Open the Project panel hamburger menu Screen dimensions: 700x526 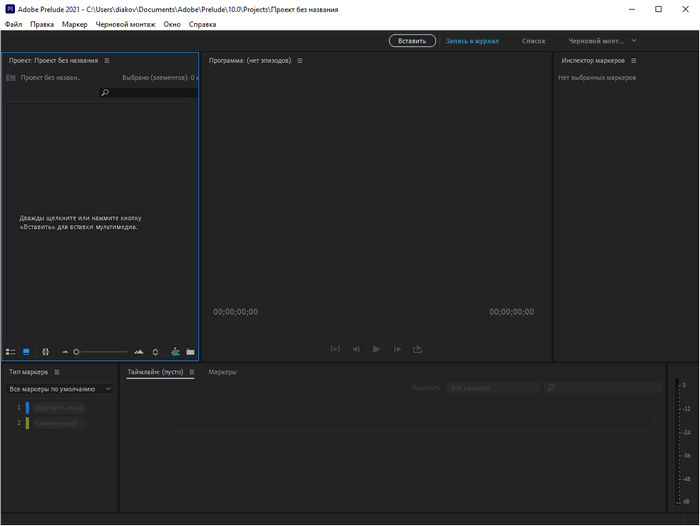click(x=107, y=61)
